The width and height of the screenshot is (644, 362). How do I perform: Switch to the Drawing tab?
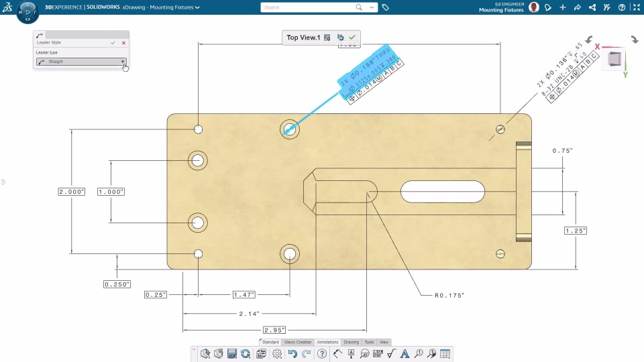[x=351, y=342]
